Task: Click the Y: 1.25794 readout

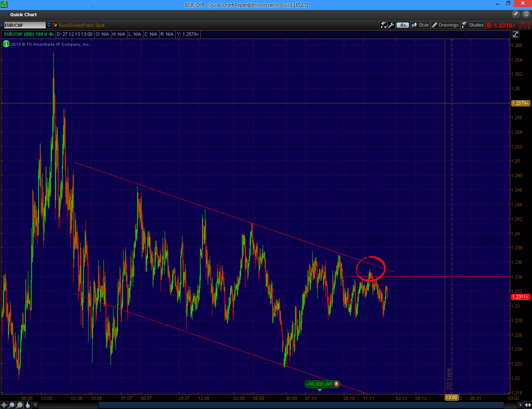Action: point(188,34)
